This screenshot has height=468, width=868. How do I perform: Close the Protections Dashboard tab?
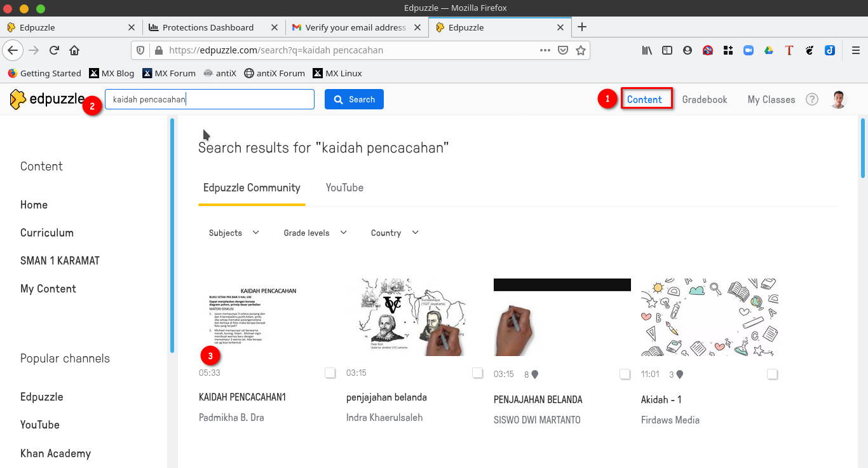[x=275, y=27]
